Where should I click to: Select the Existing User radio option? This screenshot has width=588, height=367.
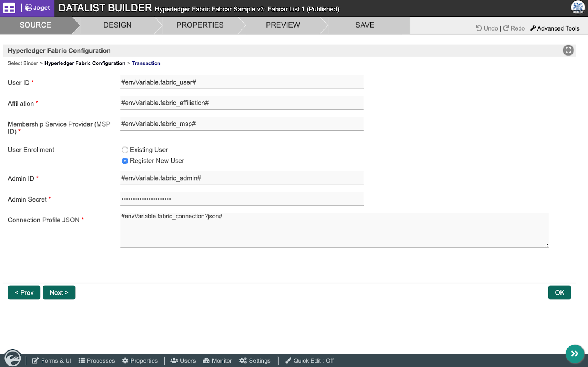125,150
